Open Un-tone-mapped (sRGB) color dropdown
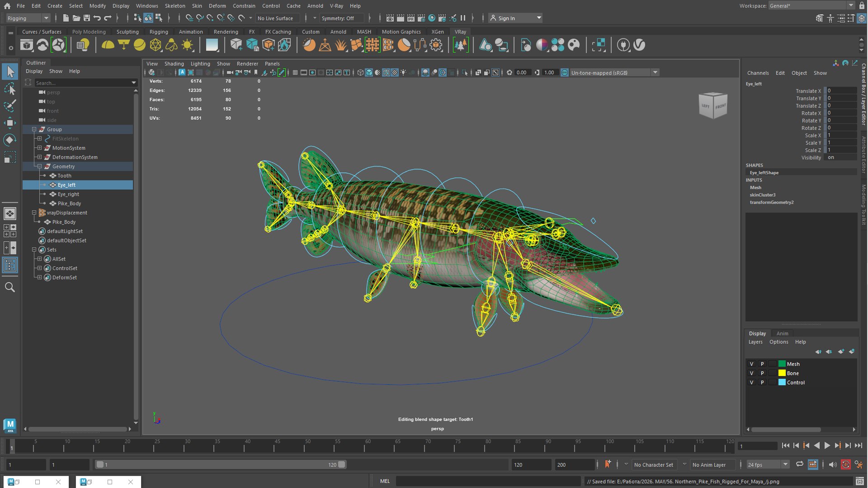 click(x=614, y=72)
